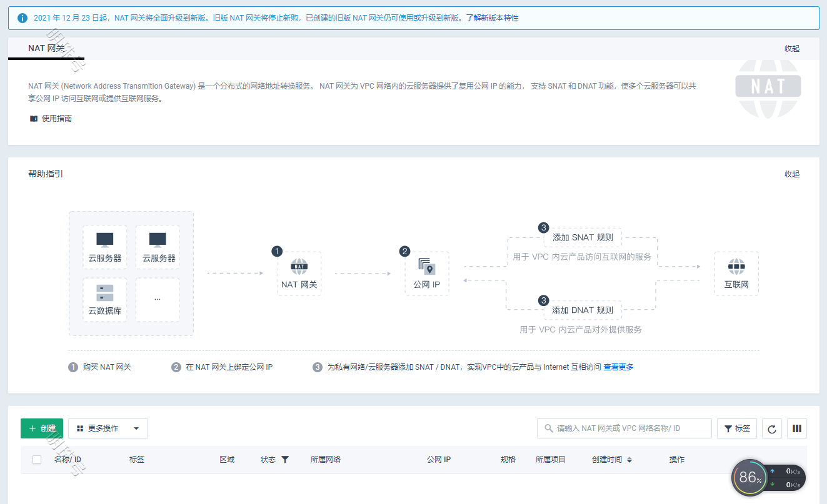Image resolution: width=827 pixels, height=504 pixels.
Task: Sort by 创建时间 column arrows
Action: [629, 460]
